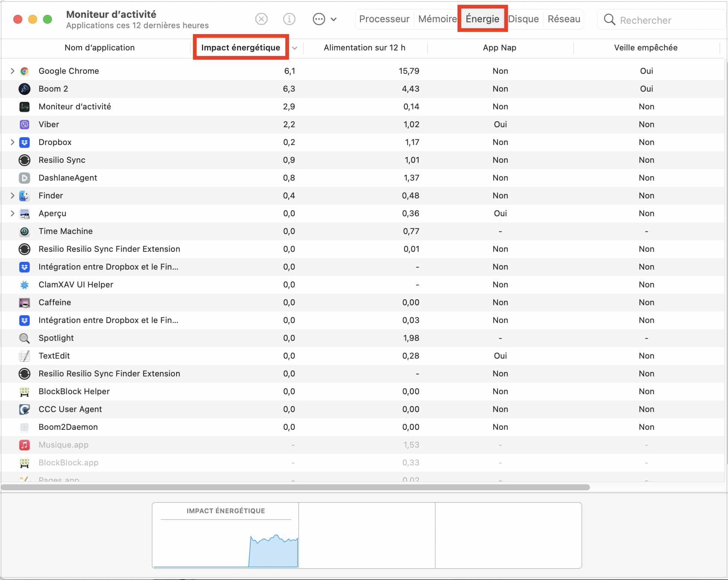Sort by Impact énergétique column header

240,47
